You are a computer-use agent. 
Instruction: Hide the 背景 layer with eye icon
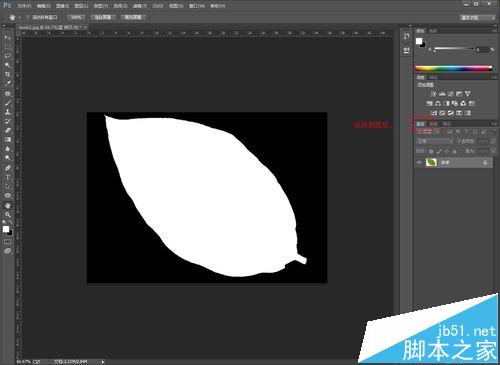(419, 163)
